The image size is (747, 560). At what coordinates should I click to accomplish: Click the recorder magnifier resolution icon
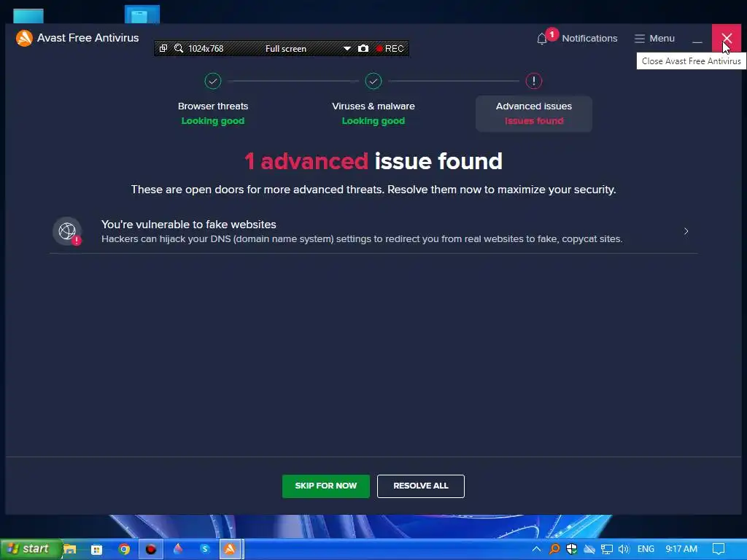[x=179, y=48]
